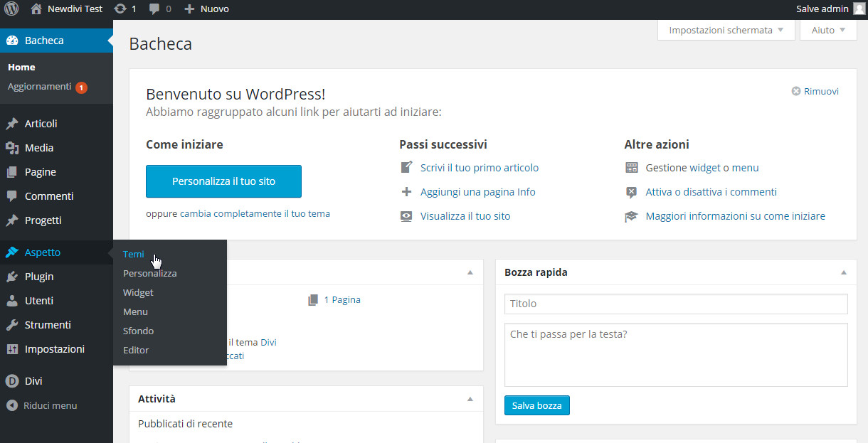Open the 1 Pagina link
Viewport: 868px width, 443px height.
(x=342, y=300)
